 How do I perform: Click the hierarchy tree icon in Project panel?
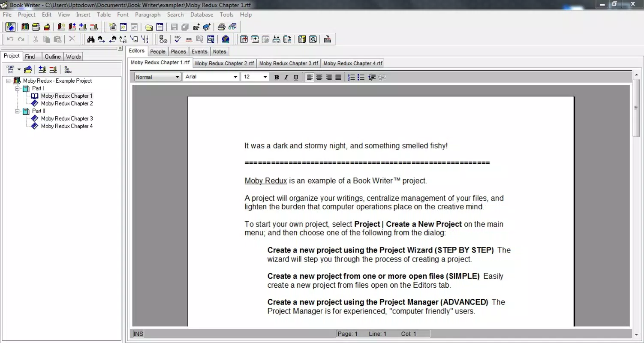68,69
